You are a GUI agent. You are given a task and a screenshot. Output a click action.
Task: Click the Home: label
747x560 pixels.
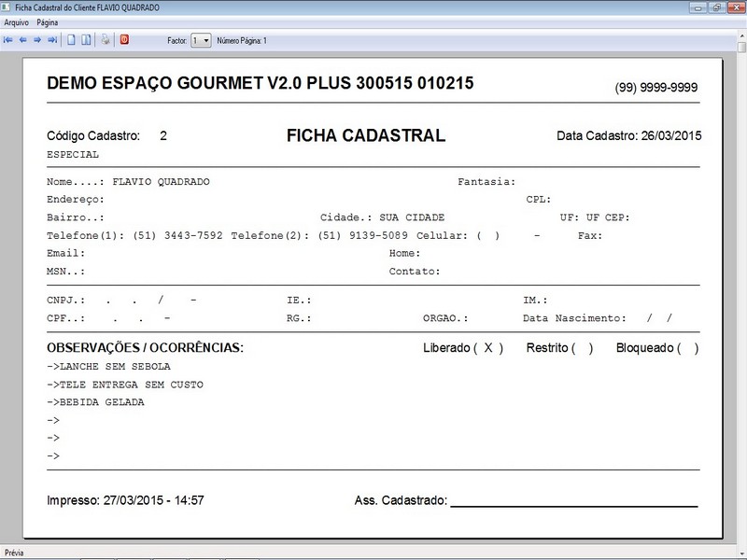(405, 253)
